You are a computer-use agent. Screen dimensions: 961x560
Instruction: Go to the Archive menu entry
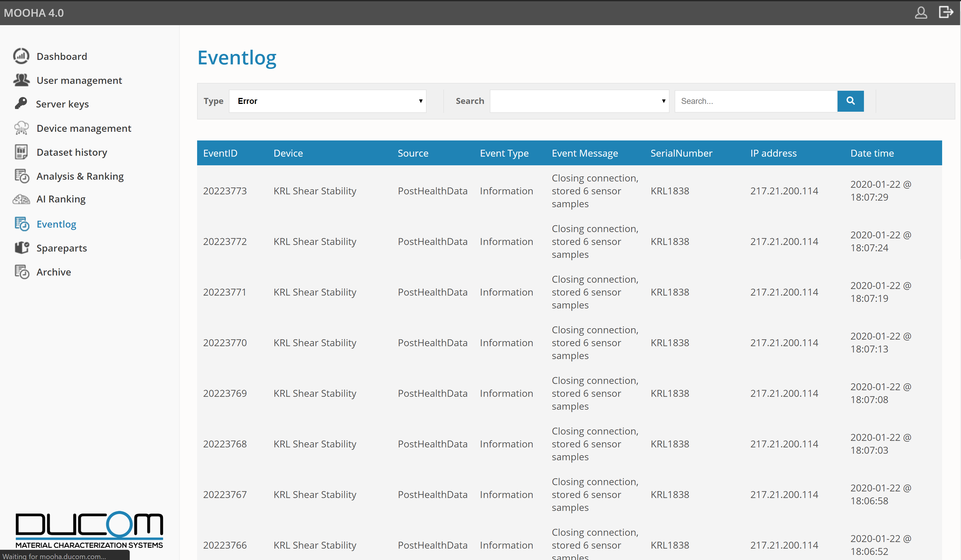coord(53,272)
